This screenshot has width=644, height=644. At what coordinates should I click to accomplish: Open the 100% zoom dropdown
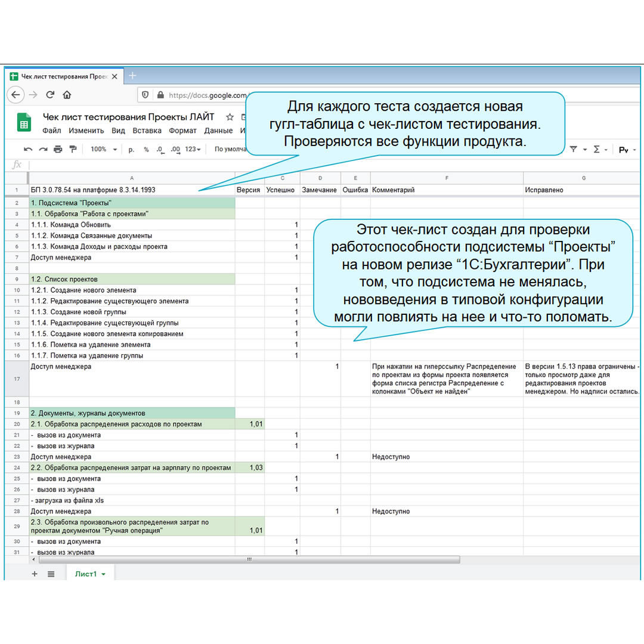click(104, 149)
